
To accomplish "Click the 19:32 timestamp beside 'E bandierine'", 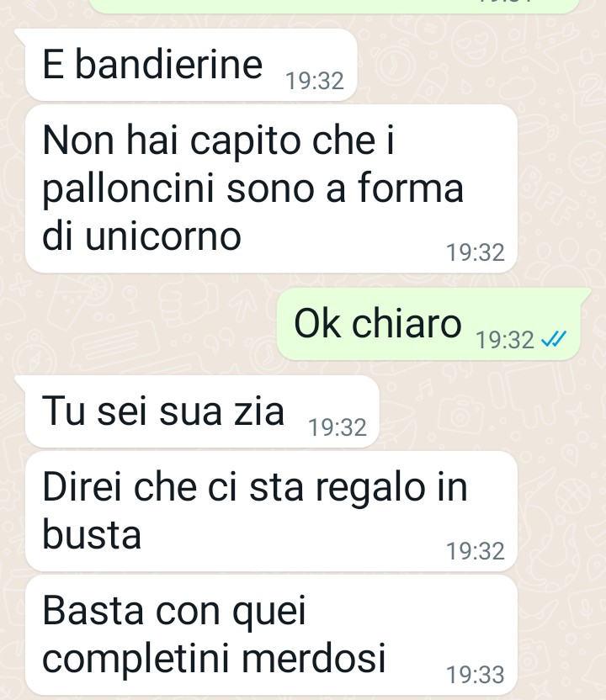I will click(x=315, y=81).
